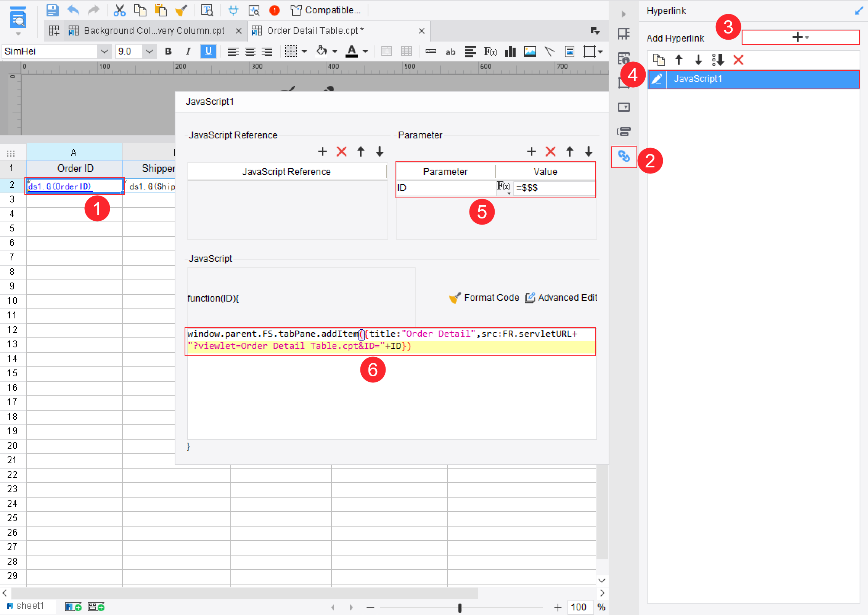
Task: Click the fill background color bucket
Action: click(x=322, y=51)
